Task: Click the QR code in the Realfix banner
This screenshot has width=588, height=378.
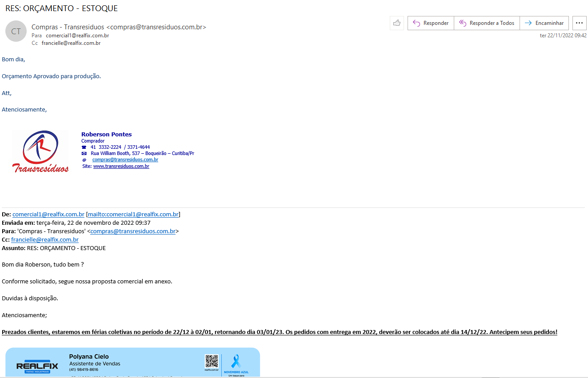Action: tap(212, 362)
